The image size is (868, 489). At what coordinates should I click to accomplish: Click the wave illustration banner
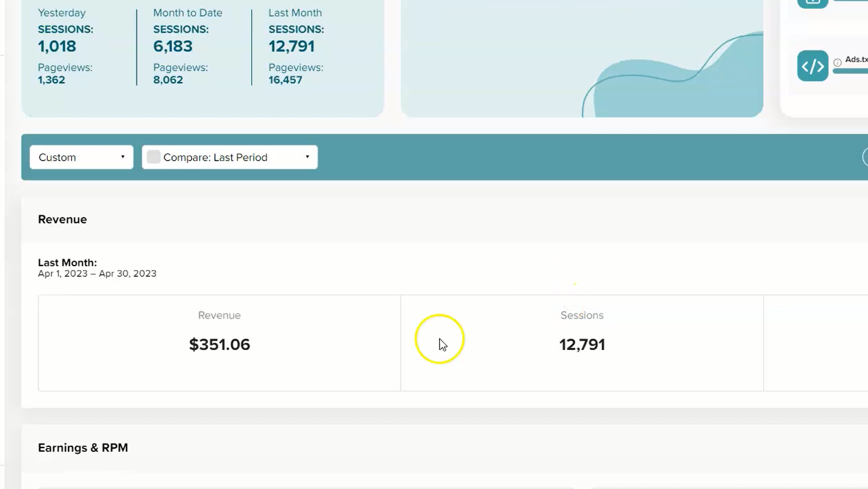[x=582, y=58]
